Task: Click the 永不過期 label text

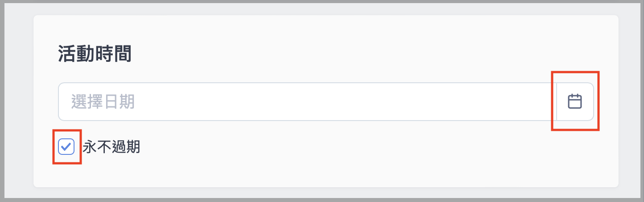Action: (x=111, y=147)
